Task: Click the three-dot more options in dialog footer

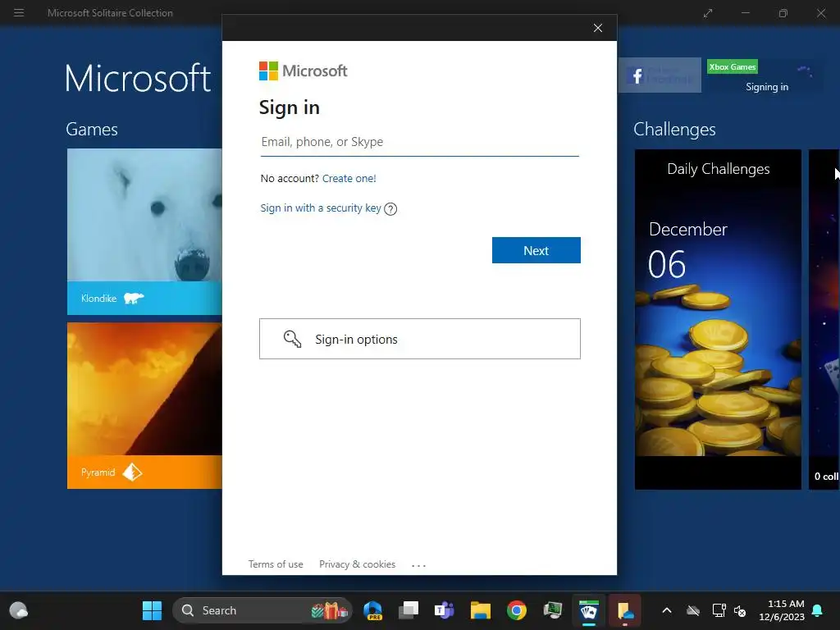Action: tap(418, 565)
